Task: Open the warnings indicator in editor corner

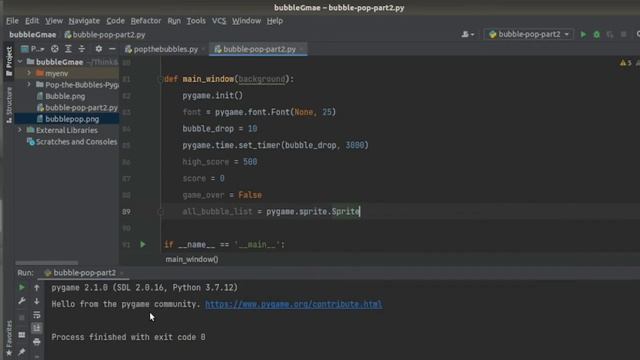Action: pos(626,63)
